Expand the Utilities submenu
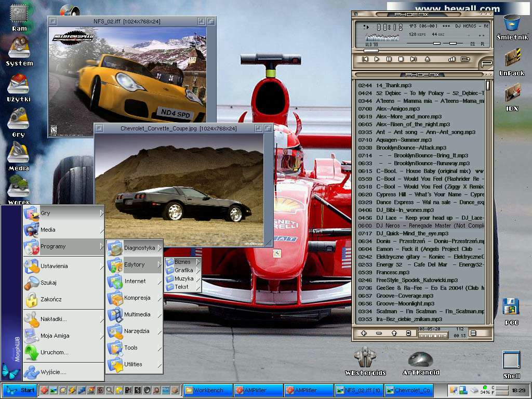The image size is (532, 399). coord(135,364)
